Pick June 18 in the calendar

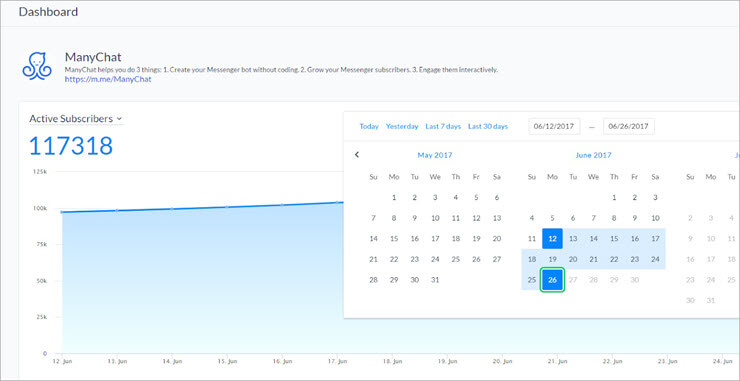531,259
